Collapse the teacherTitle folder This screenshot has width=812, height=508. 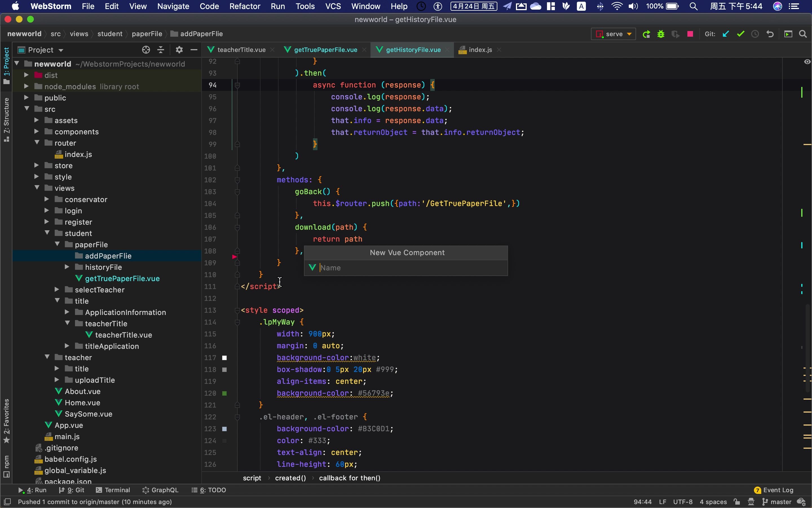click(67, 323)
